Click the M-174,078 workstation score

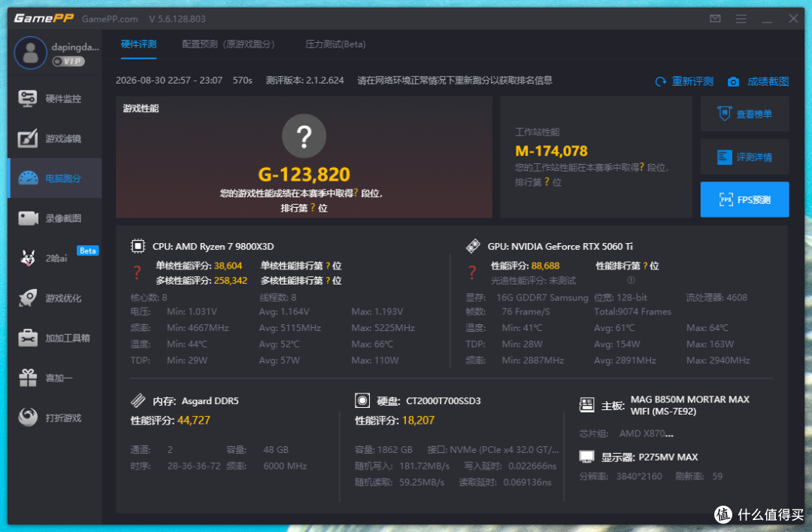[552, 151]
